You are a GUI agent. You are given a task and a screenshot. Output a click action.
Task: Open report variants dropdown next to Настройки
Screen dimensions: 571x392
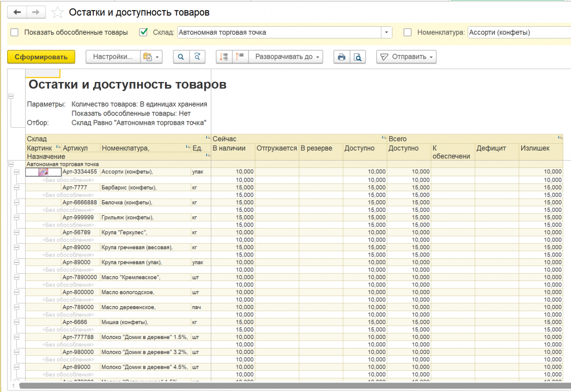click(x=151, y=57)
